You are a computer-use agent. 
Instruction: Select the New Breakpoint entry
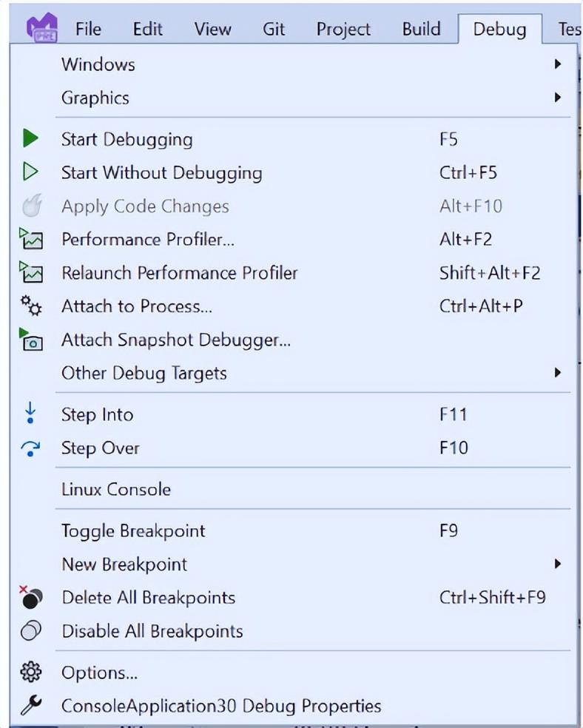point(294,564)
